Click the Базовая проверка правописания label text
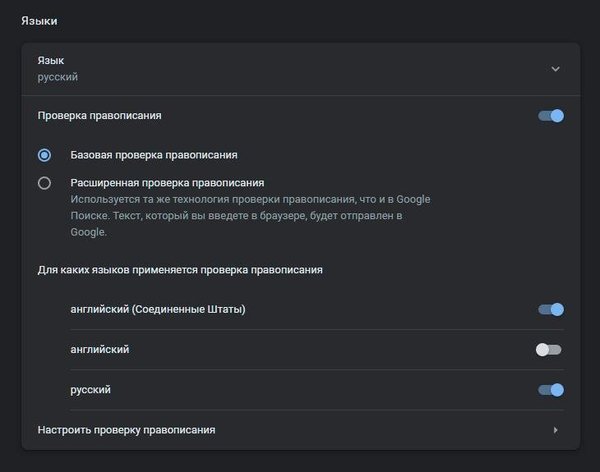600x472 pixels. click(153, 155)
